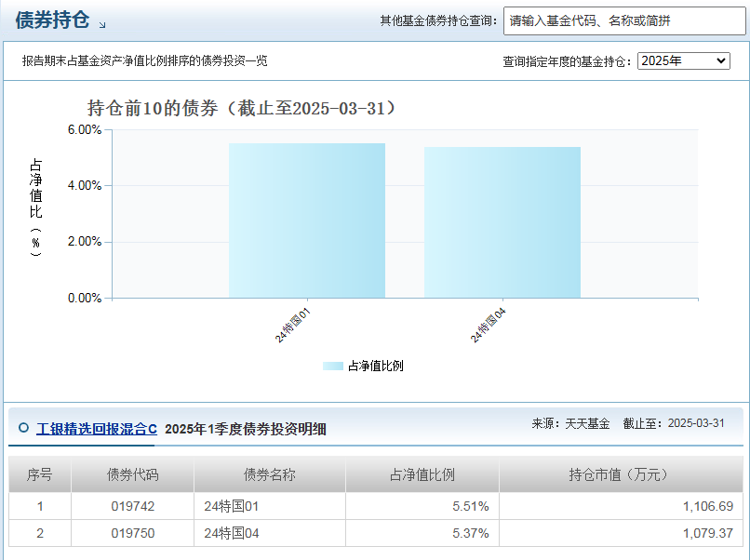Click the 截止至：2025-03-31 date text
The height and width of the screenshot is (560, 750).
coord(674,423)
